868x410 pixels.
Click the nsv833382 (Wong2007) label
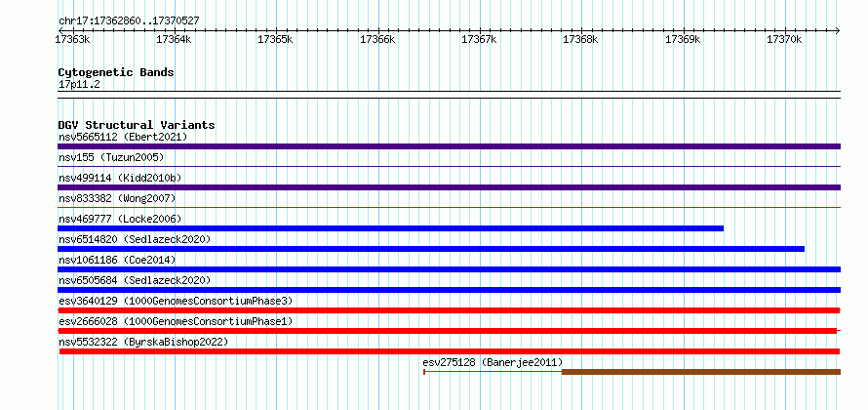click(117, 198)
